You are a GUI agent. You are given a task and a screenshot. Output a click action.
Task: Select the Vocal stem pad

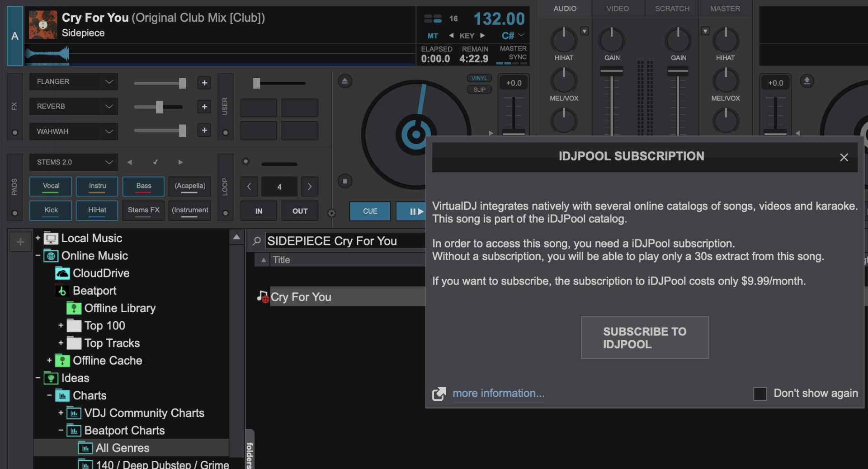51,186
